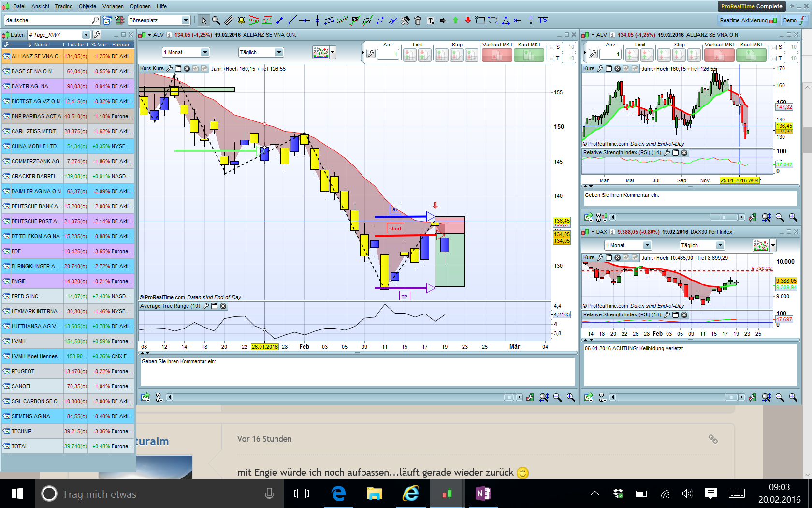This screenshot has height=508, width=812.
Task: Click the trash can delete-objects icon
Action: 418,20
